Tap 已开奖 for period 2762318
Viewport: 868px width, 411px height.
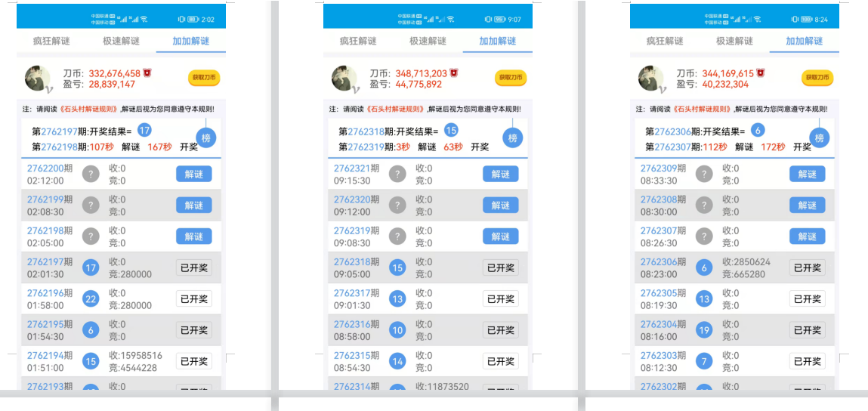501,268
